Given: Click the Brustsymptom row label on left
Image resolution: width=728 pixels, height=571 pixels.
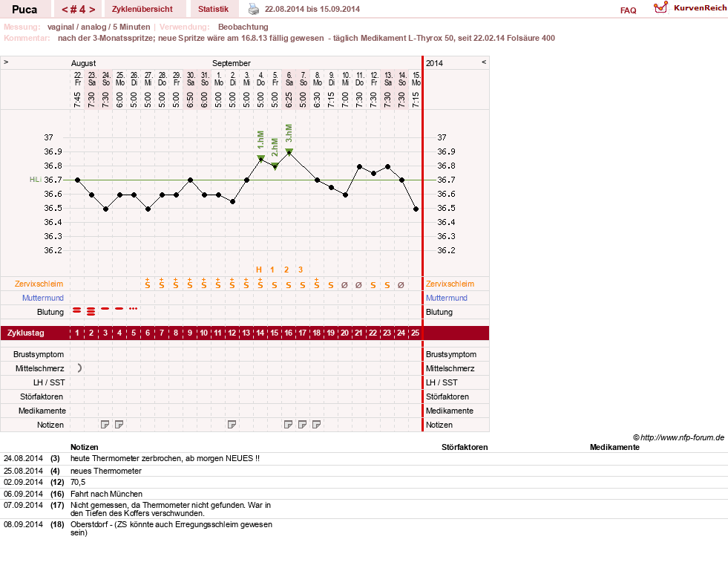Looking at the screenshot, I should (39, 354).
